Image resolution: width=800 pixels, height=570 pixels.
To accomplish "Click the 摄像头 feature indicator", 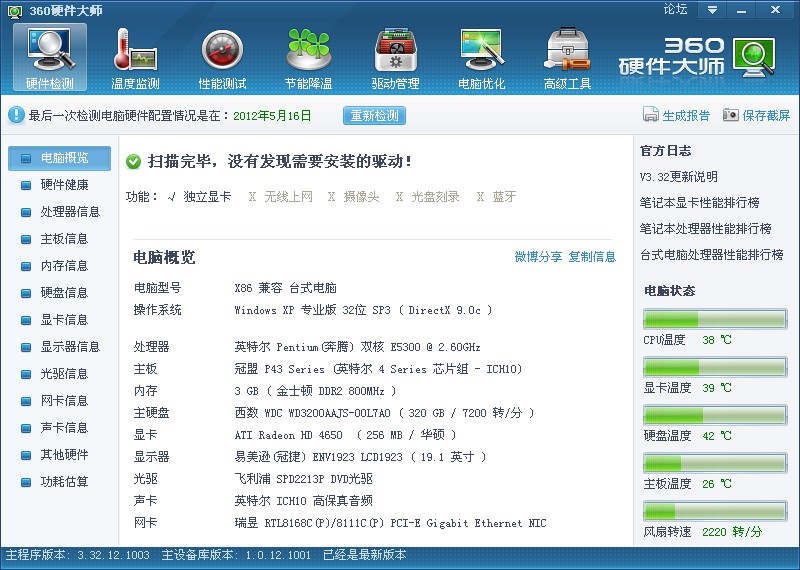I will (354, 196).
